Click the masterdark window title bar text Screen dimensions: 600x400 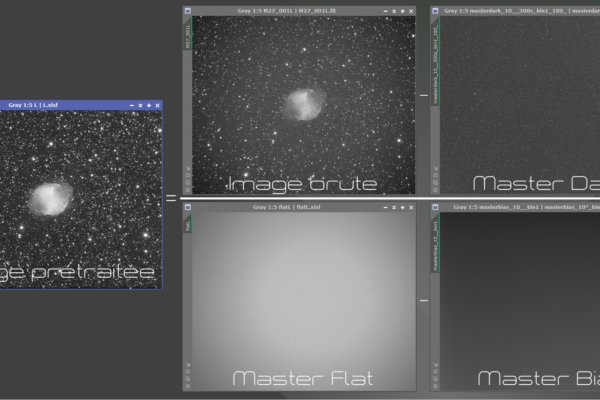(522, 11)
